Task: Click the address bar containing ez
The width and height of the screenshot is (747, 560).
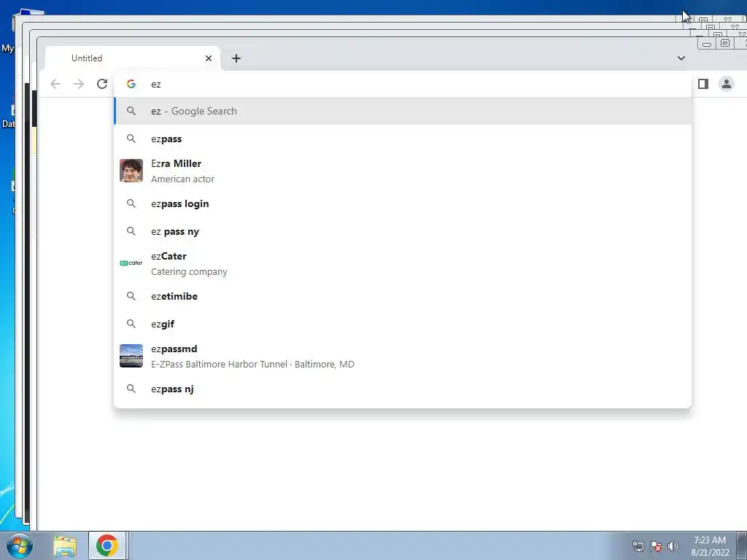Action: coord(403,85)
